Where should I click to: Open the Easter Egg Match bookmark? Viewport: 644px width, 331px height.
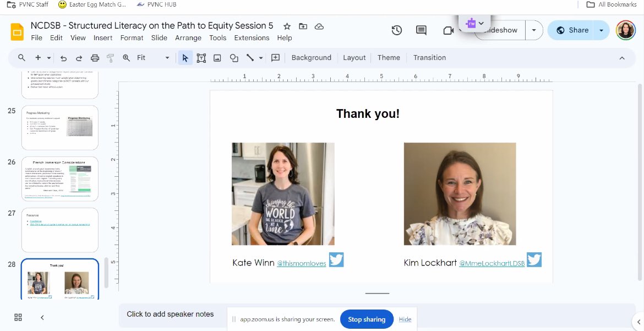[x=92, y=4]
